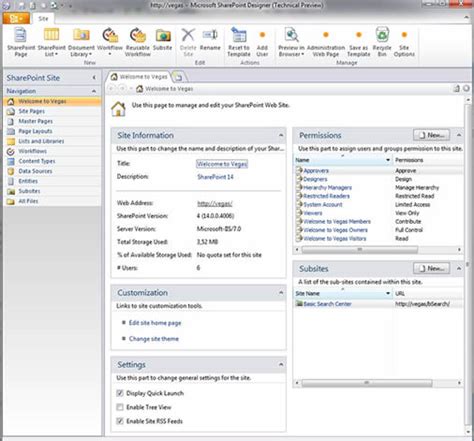
Task: Start a new Workflow from ribbon
Action: coord(110,42)
